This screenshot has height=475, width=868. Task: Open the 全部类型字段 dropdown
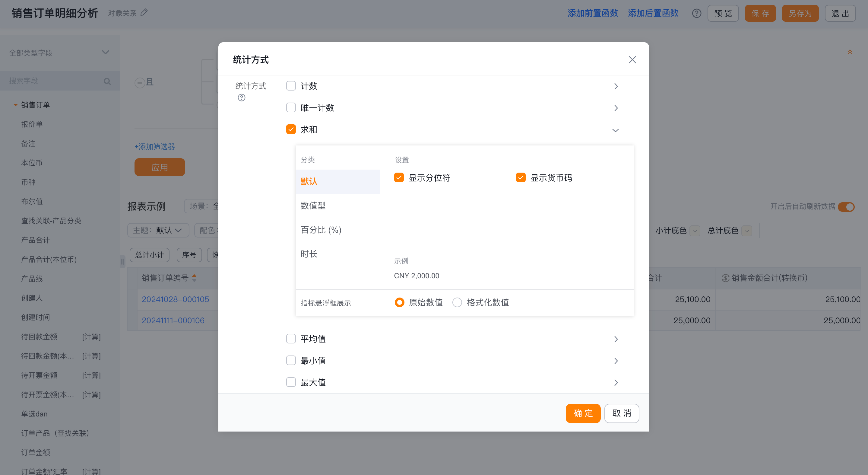(60, 53)
